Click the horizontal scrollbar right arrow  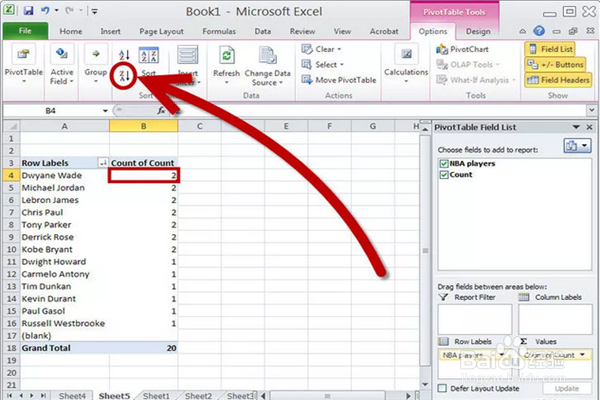coord(408,396)
